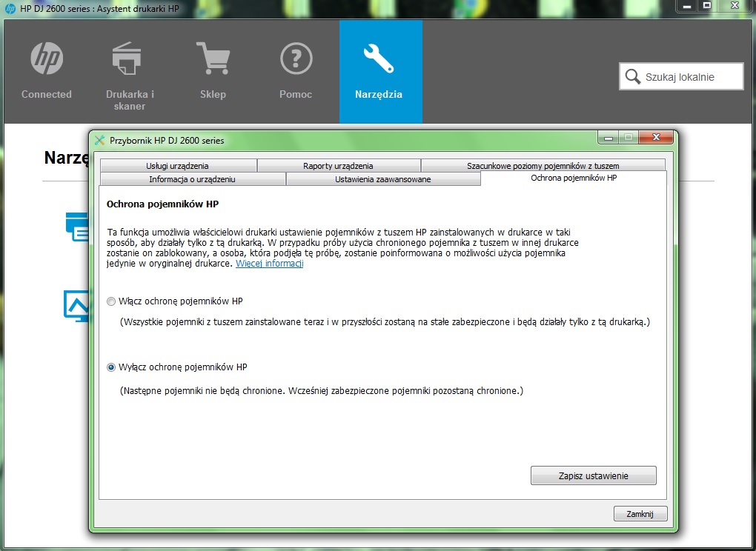Click the Następne pojemniki nie będą chronione note
756x551 pixels.
(x=321, y=390)
